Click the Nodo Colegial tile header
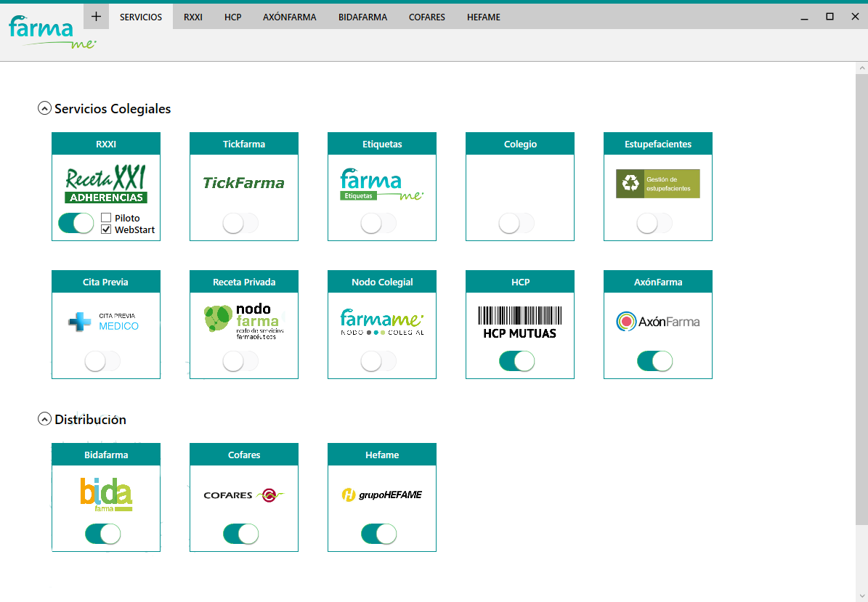The width and height of the screenshot is (868, 602). (382, 282)
